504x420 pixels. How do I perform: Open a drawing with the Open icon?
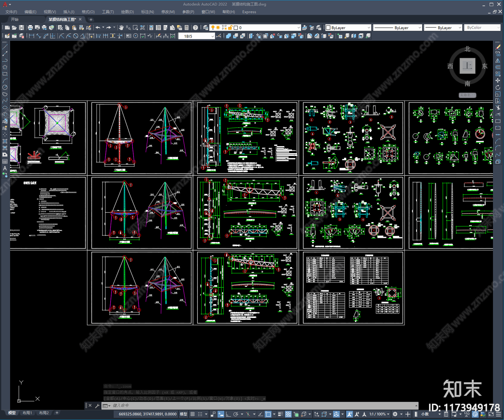pos(14,28)
